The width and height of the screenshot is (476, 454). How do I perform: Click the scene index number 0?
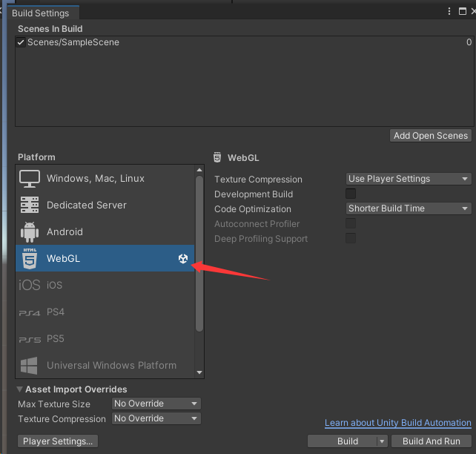tap(469, 42)
